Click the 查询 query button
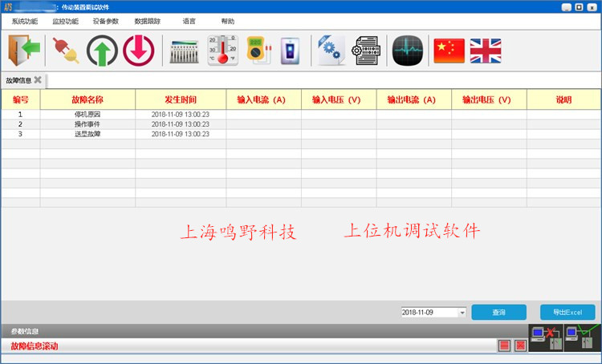The height and width of the screenshot is (364, 602). [x=498, y=312]
